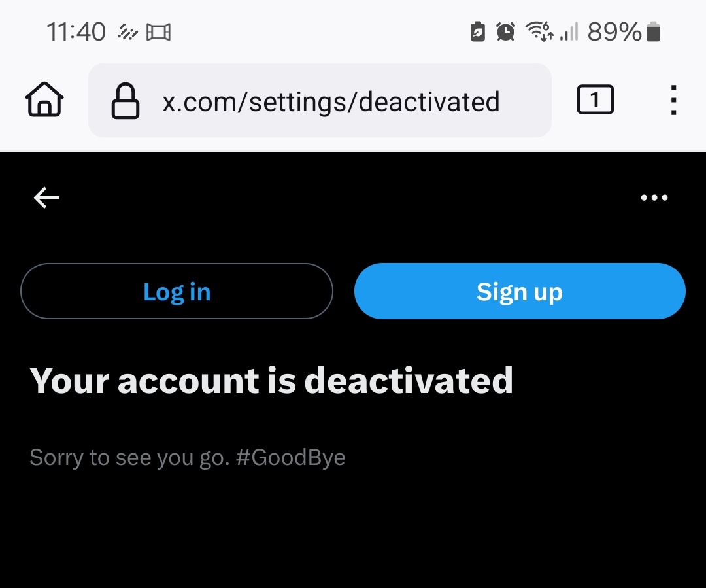Click the "Sorry to see you go. #GoodBye" text

[188, 457]
